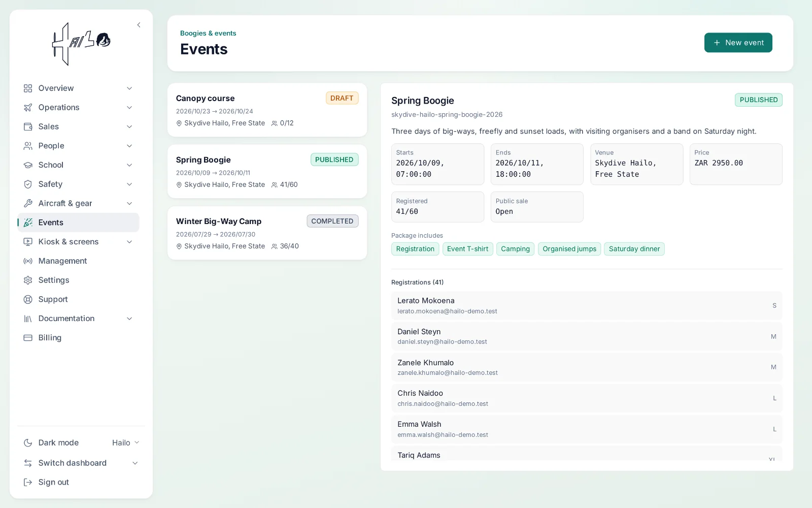This screenshot has width=812, height=508.
Task: Click the Settings gear icon
Action: [28, 280]
